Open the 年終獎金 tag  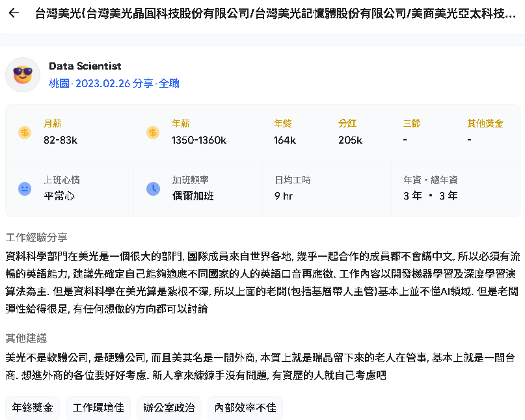(x=33, y=408)
